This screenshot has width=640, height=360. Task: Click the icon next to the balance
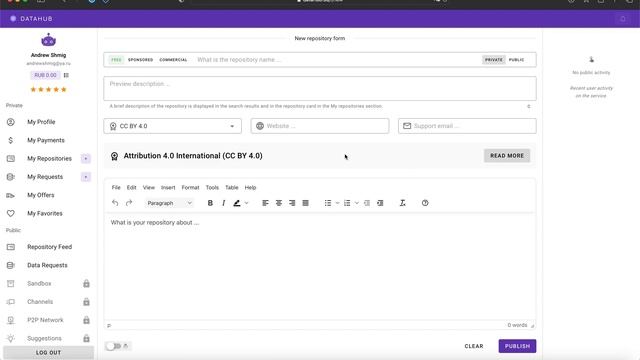[66, 75]
